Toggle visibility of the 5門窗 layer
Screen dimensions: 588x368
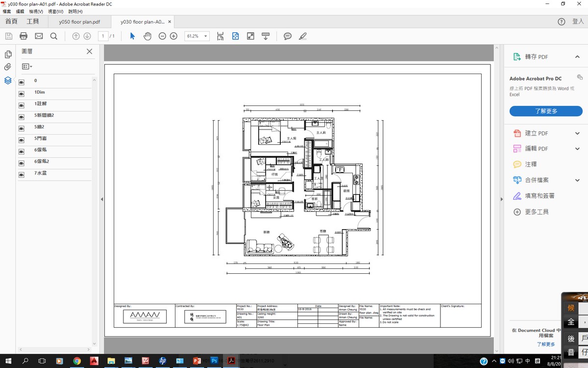click(x=22, y=140)
